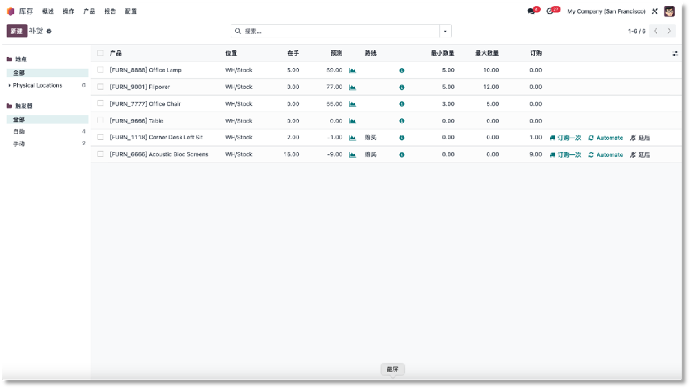
Task: Click min quantity 5.00 in Office Lamp row
Action: click(x=448, y=70)
